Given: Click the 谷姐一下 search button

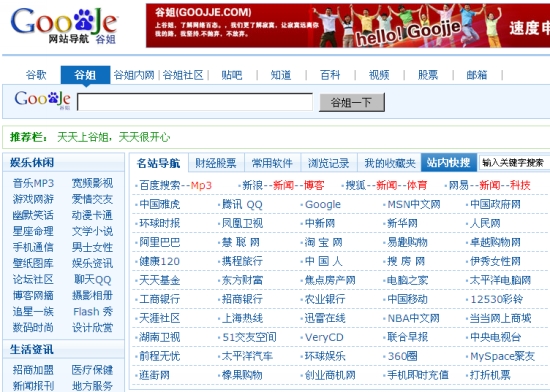Looking at the screenshot, I should [352, 102].
